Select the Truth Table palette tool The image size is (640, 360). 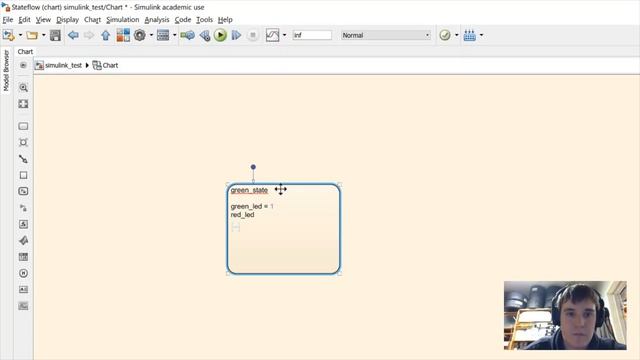[23, 257]
